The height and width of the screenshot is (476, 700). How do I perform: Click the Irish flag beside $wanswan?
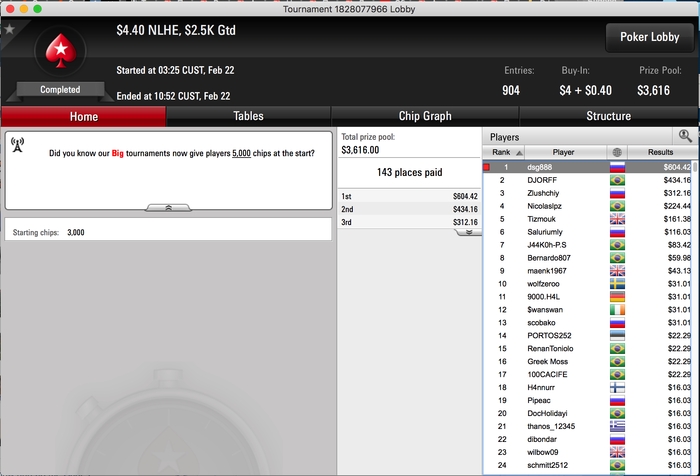click(617, 310)
